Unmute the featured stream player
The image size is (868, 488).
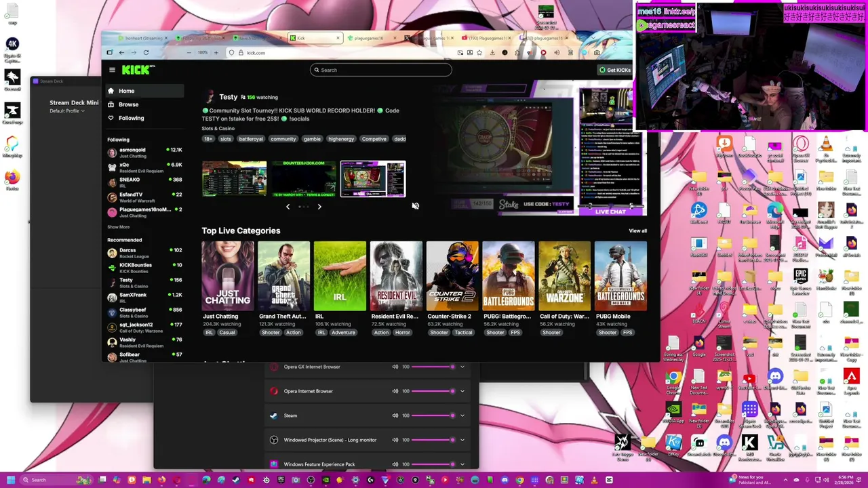[x=416, y=206]
